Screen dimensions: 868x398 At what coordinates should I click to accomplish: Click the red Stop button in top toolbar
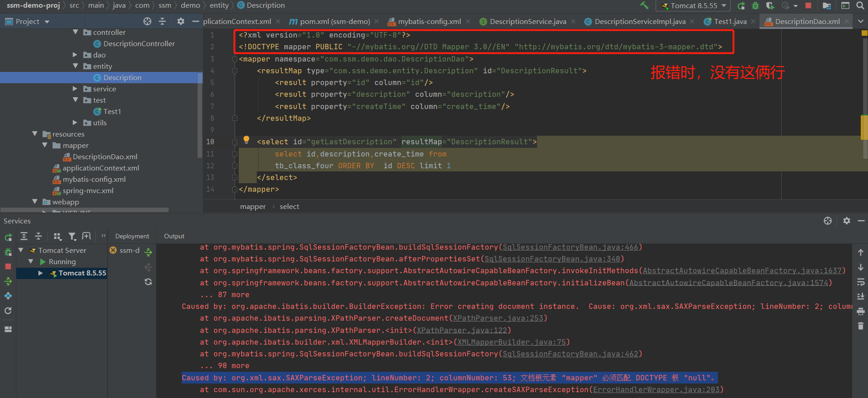pos(808,5)
